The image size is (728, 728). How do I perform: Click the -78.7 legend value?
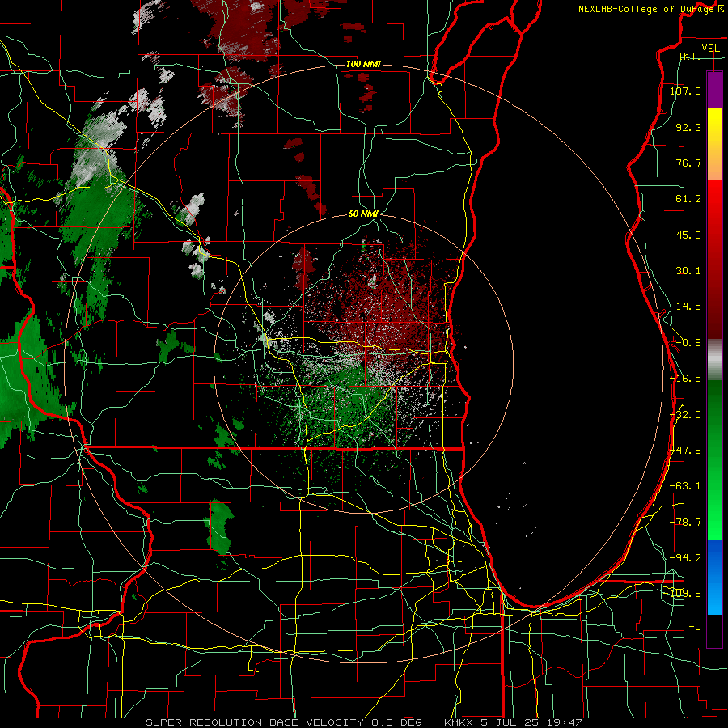[x=685, y=523]
